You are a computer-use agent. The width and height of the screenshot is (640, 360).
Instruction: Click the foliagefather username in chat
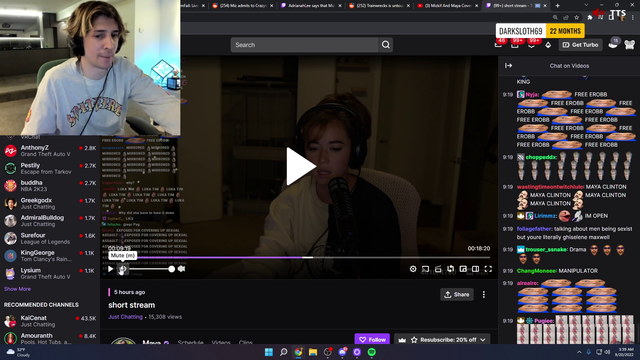pos(534,229)
